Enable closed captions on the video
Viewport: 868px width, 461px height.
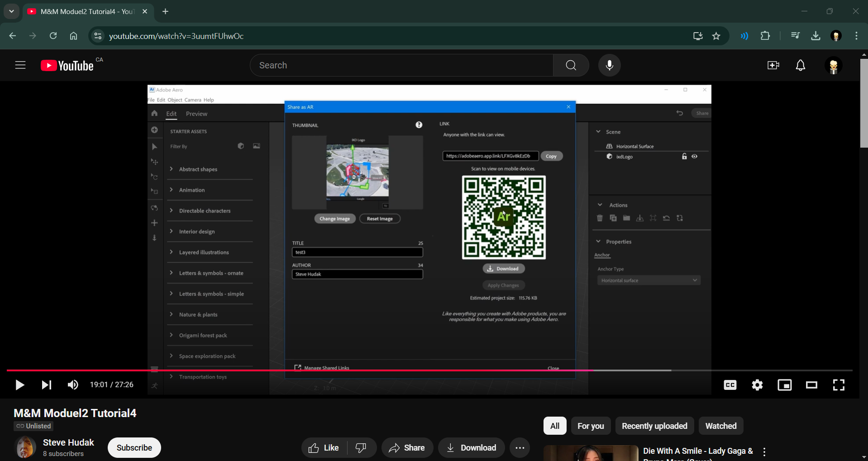(x=730, y=384)
